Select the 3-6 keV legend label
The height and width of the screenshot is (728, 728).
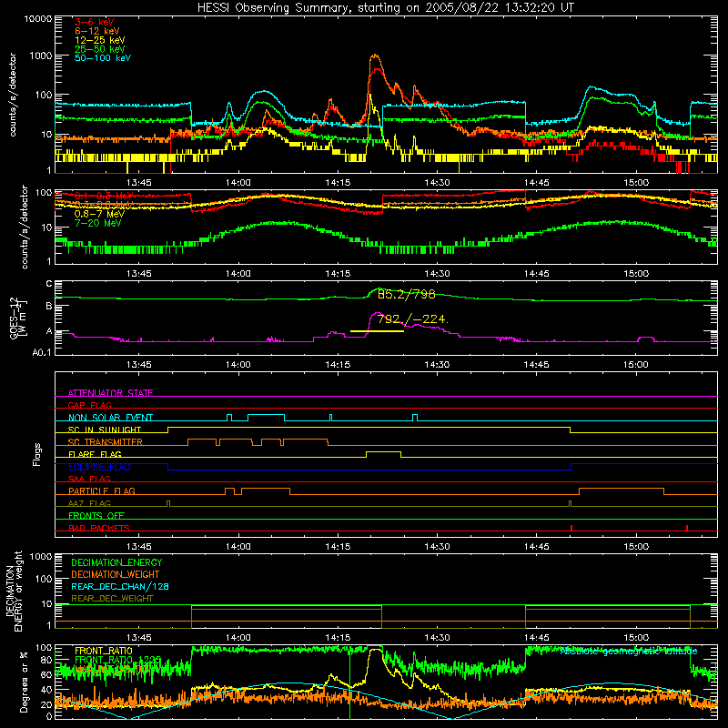coord(94,22)
